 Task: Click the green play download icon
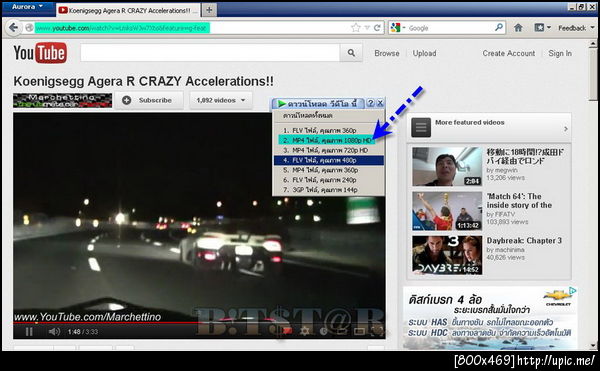pyautogui.click(x=282, y=103)
